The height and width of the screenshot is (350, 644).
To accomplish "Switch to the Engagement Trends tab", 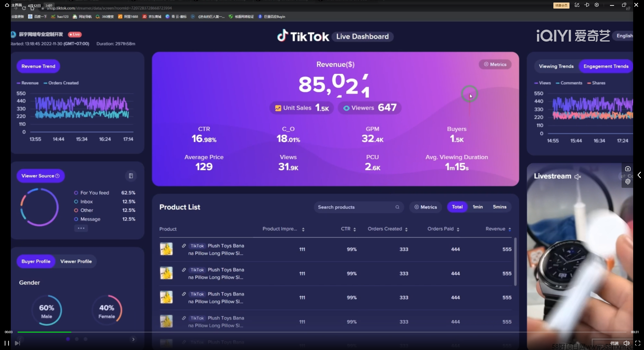I will (x=606, y=66).
